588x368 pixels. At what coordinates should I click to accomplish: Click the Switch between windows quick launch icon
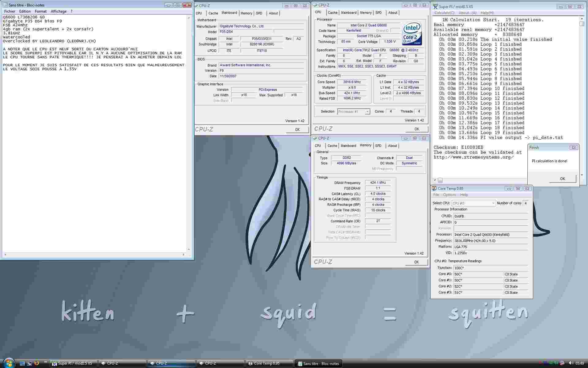tap(29, 363)
